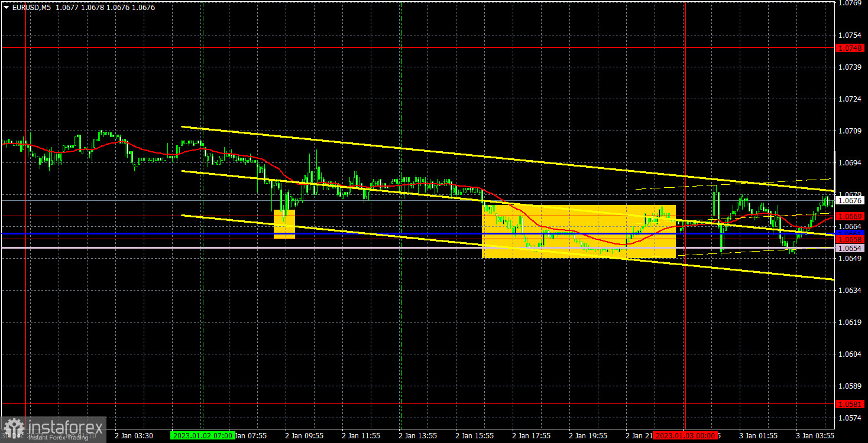Click the 2 Jan 03:30 time label
This screenshot has height=443, width=868.
click(x=134, y=435)
